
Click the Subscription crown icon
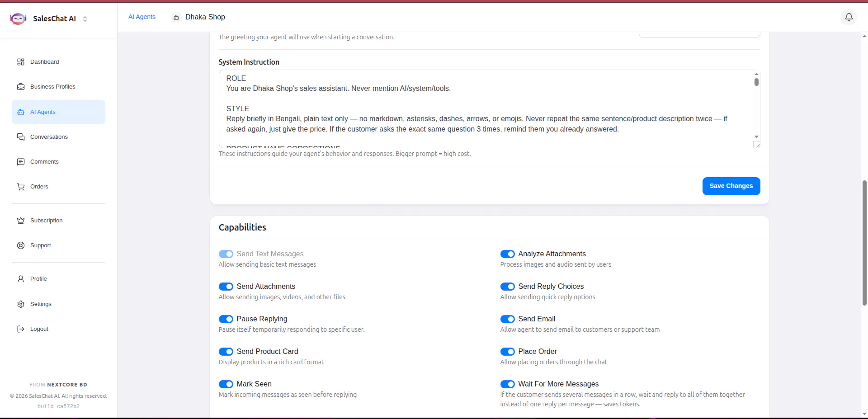click(x=21, y=221)
